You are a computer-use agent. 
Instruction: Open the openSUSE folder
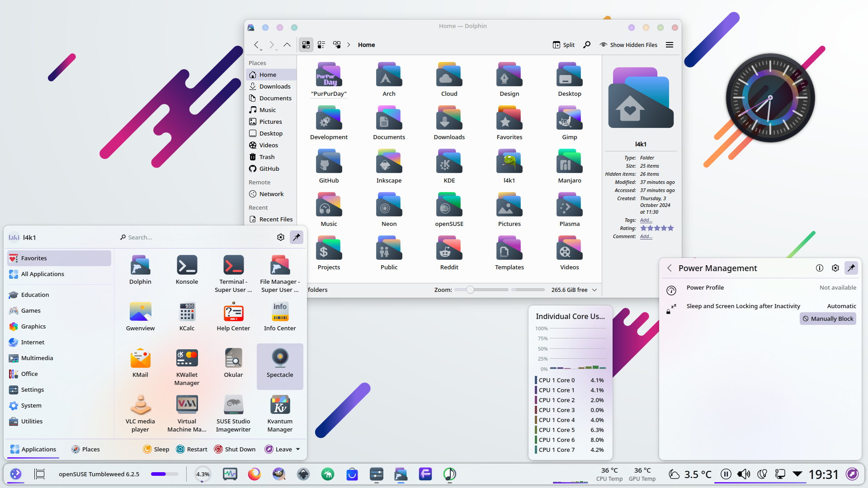point(449,210)
